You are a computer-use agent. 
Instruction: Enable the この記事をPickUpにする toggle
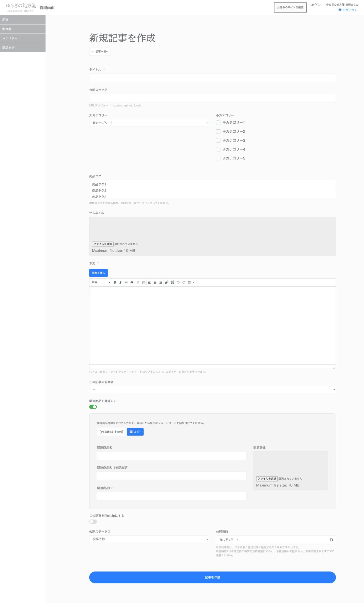click(x=93, y=522)
